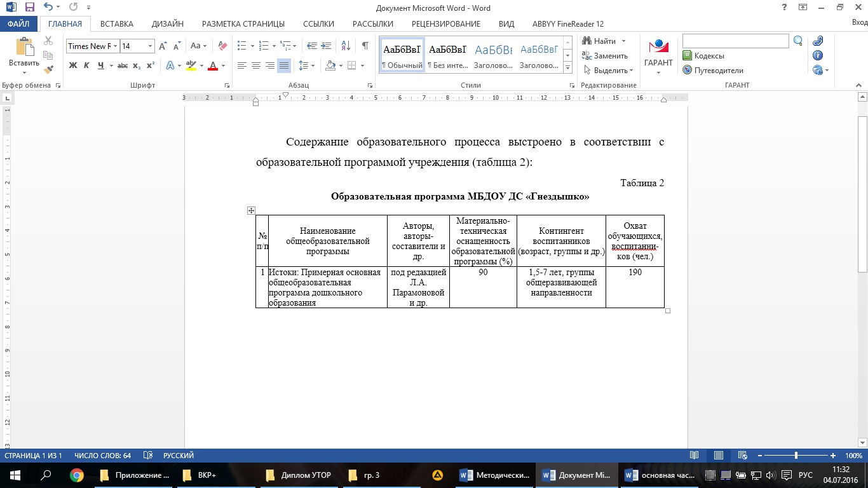Toggle subscript x₂ formatting
This screenshot has height=488, width=868.
point(137,65)
